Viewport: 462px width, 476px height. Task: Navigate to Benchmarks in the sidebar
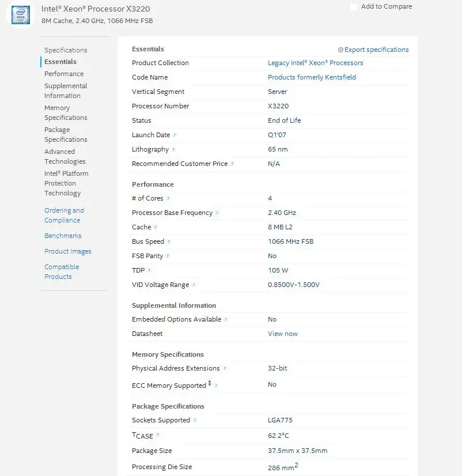point(63,236)
